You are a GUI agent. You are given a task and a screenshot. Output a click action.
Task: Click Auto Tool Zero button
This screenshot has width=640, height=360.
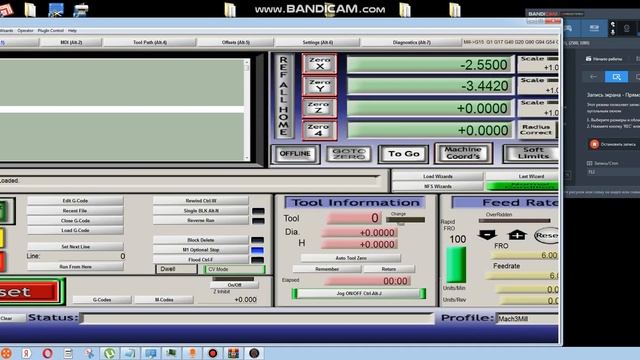351,258
